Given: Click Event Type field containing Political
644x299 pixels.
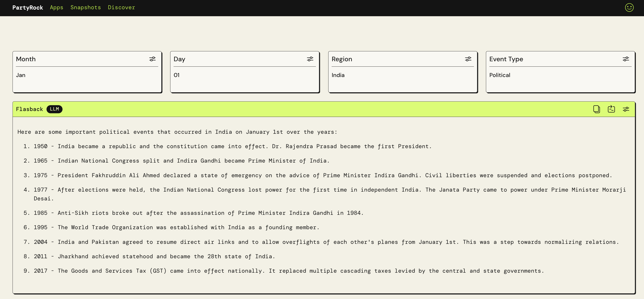Looking at the screenshot, I should (560, 75).
